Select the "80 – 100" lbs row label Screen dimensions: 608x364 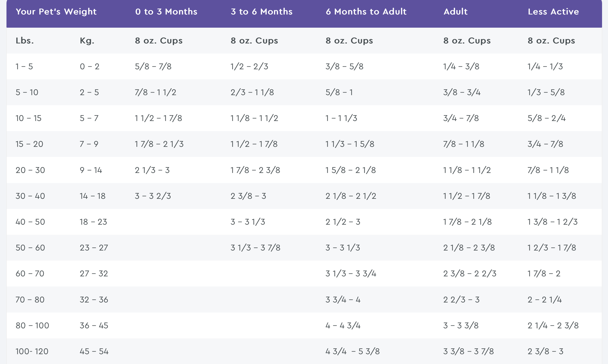tap(32, 325)
